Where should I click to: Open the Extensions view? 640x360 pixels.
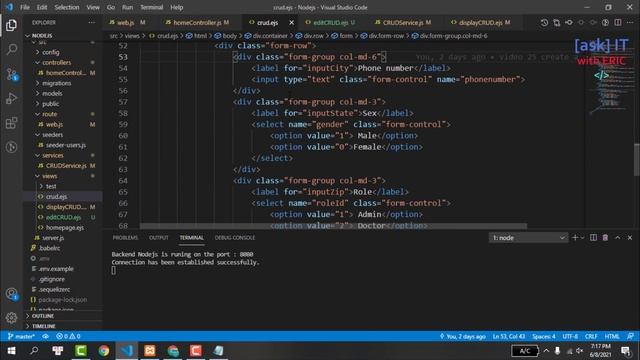coord(11,123)
